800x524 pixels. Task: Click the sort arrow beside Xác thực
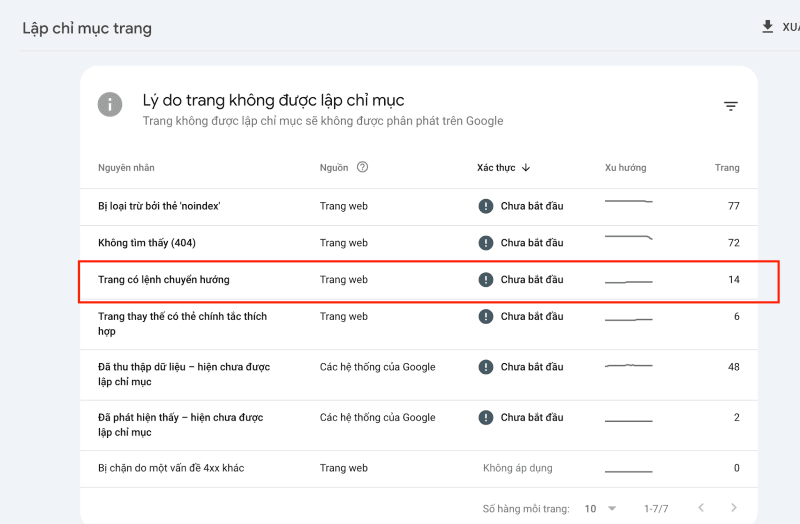coord(526,168)
